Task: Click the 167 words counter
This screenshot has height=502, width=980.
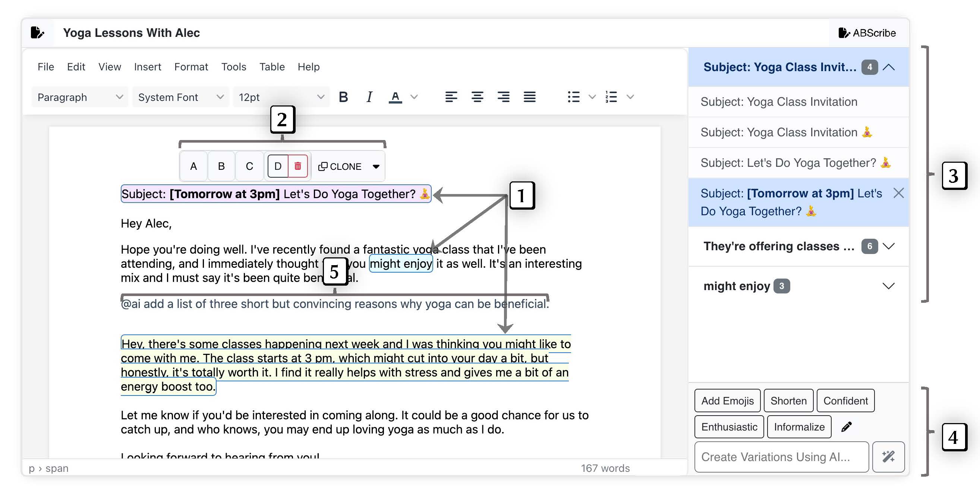Action: (x=605, y=468)
